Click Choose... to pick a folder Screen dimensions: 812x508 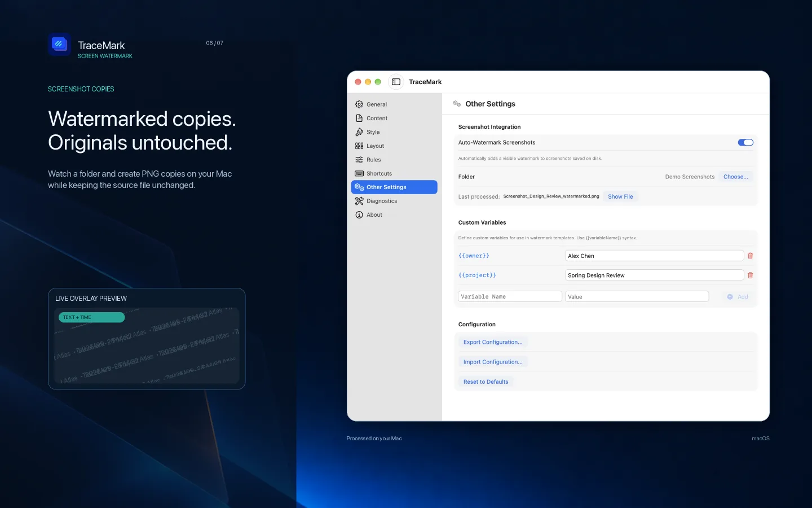pos(735,177)
